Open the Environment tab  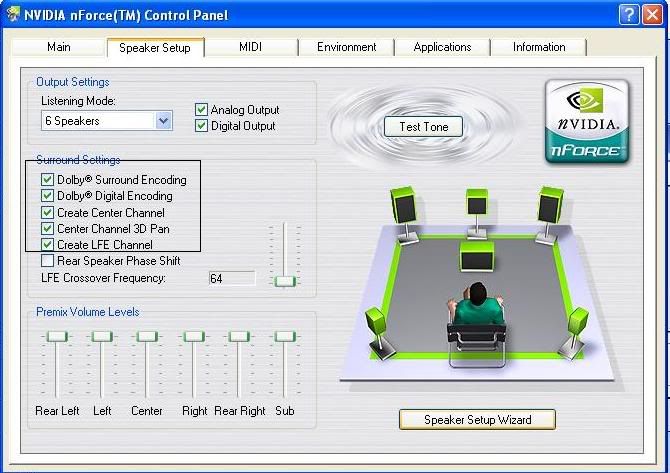[346, 47]
